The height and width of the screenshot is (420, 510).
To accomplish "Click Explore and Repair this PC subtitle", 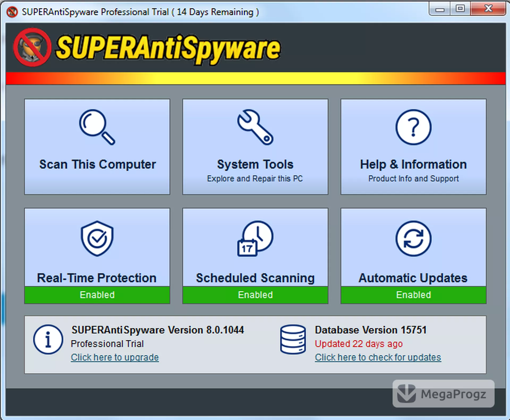I will (255, 179).
